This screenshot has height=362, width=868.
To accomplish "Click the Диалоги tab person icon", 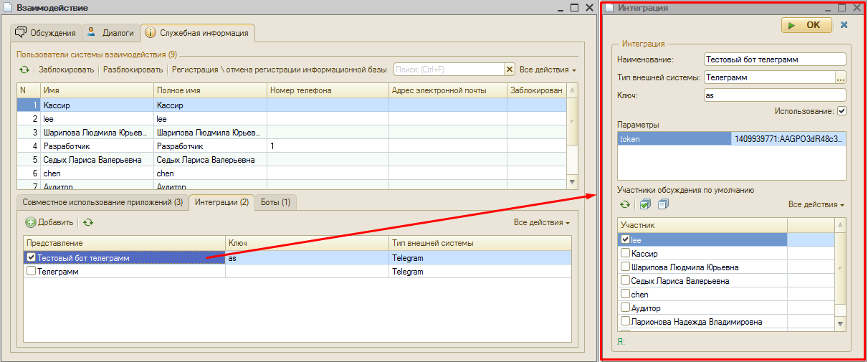I will pos(92,32).
